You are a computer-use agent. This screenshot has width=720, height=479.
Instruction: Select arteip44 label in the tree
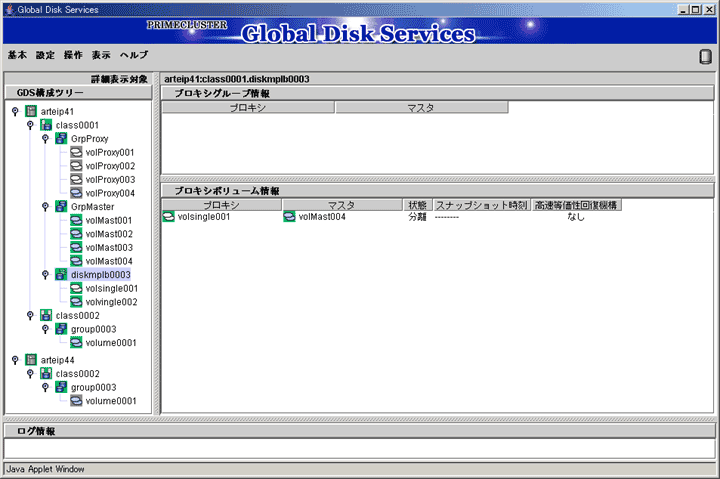point(57,360)
